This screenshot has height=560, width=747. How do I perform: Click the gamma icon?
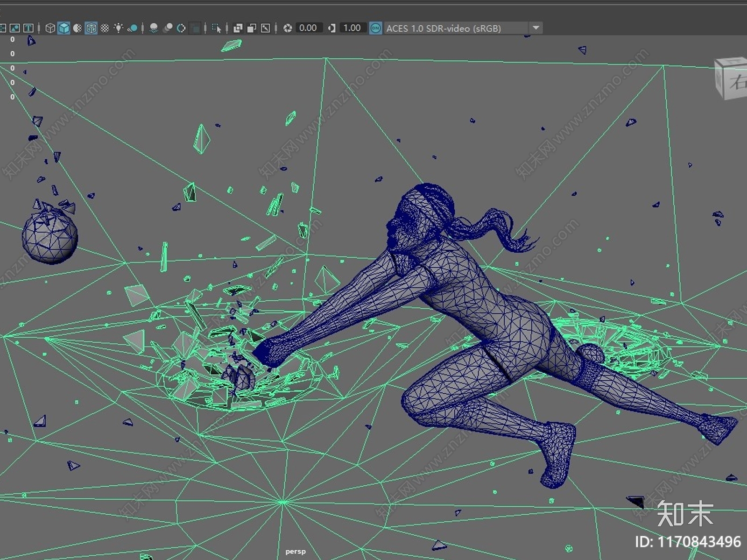pyautogui.click(x=331, y=28)
